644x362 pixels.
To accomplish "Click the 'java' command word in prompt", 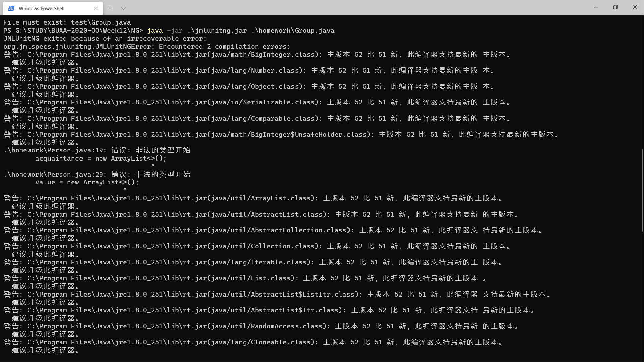I will click(155, 31).
